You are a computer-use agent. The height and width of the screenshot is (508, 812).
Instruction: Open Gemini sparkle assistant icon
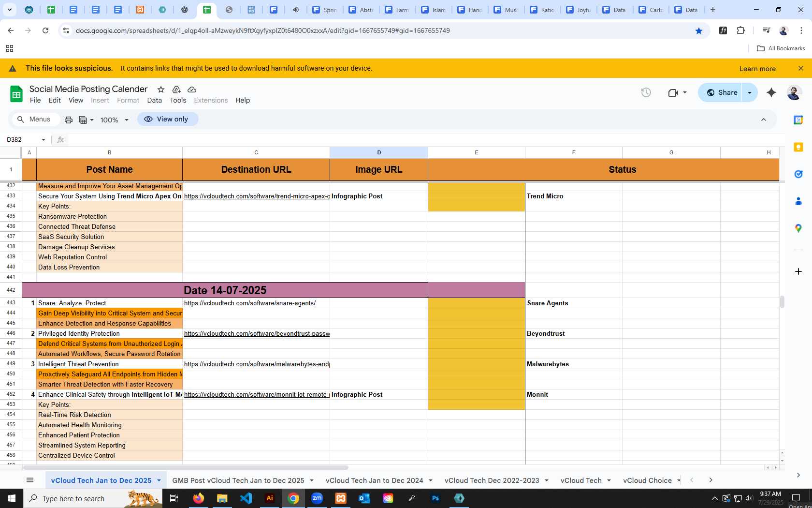pos(771,92)
